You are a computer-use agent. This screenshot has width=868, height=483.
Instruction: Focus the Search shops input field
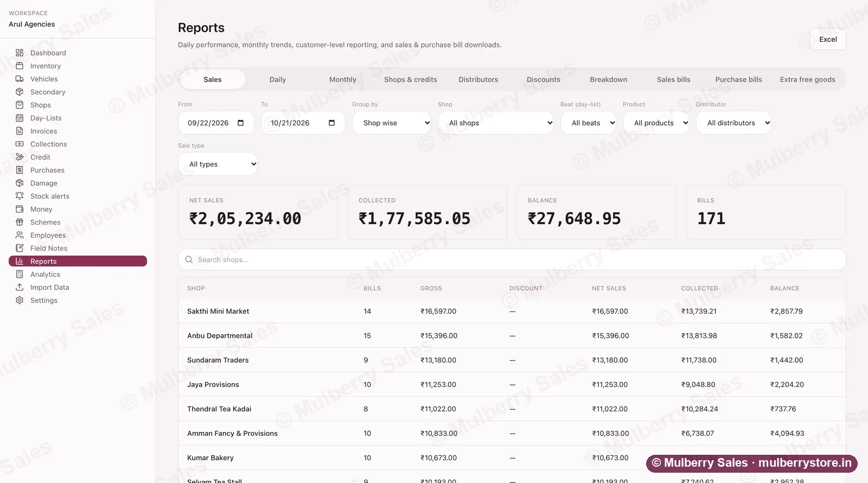(512, 259)
